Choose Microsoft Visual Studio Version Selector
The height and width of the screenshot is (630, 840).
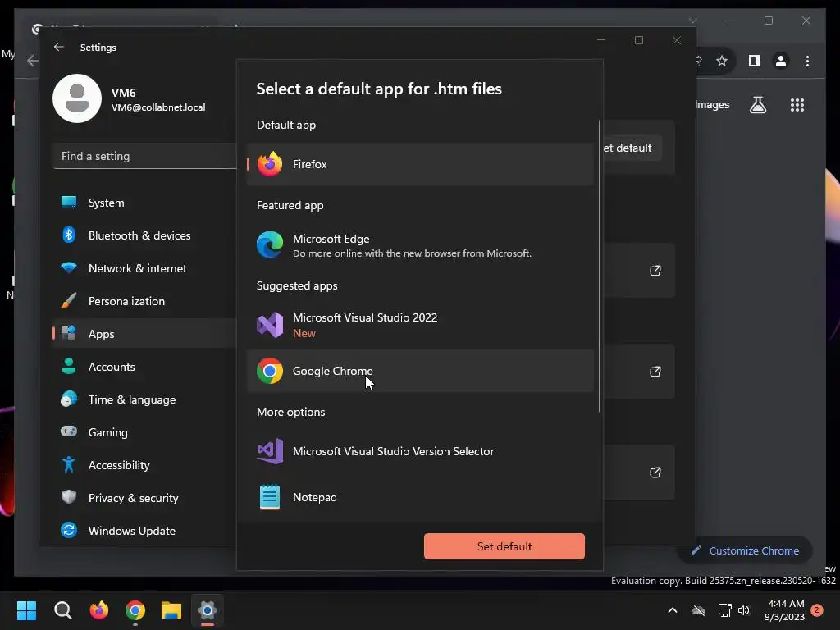click(421, 451)
